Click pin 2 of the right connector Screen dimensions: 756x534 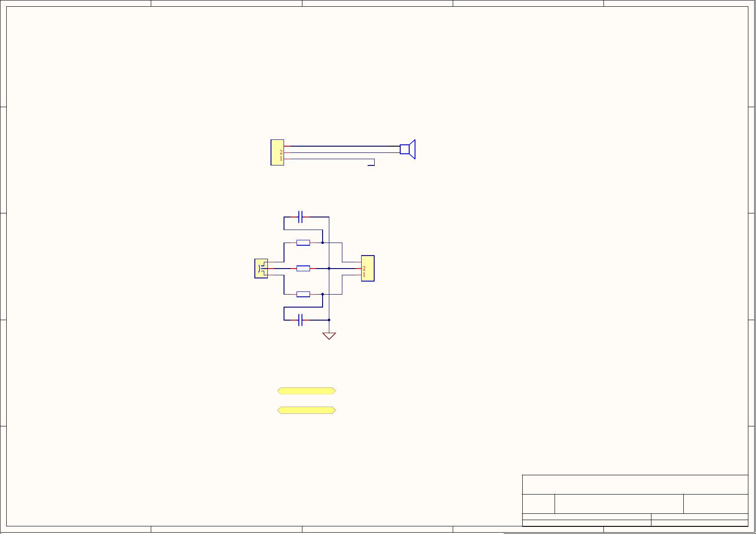364,269
